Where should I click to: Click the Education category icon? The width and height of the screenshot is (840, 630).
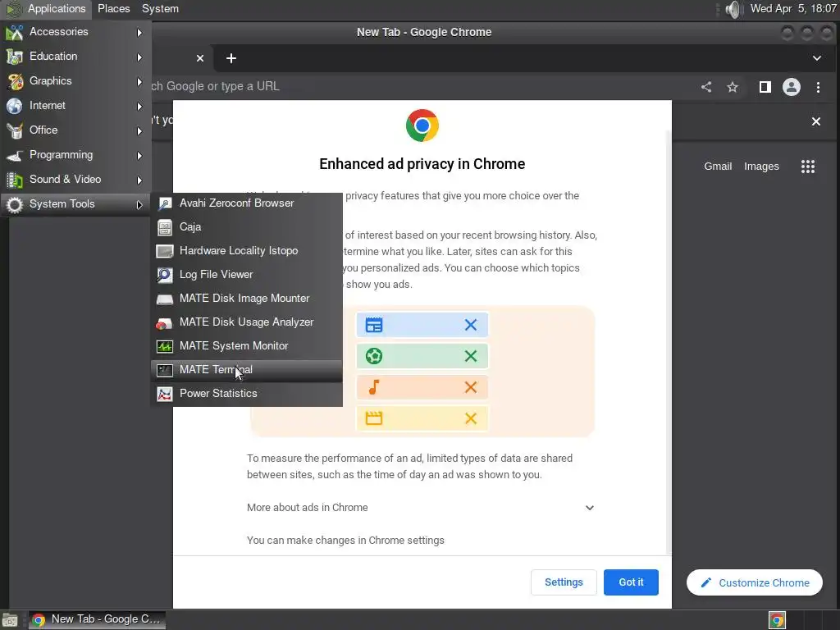(x=15, y=57)
